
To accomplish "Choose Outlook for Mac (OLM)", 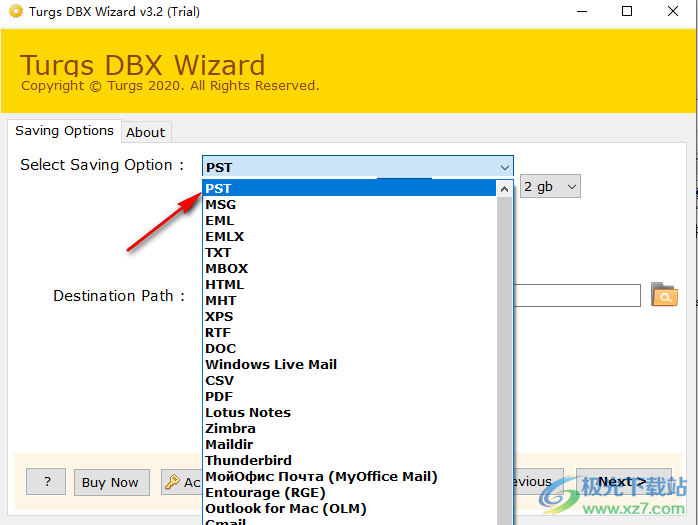I will 349,509.
